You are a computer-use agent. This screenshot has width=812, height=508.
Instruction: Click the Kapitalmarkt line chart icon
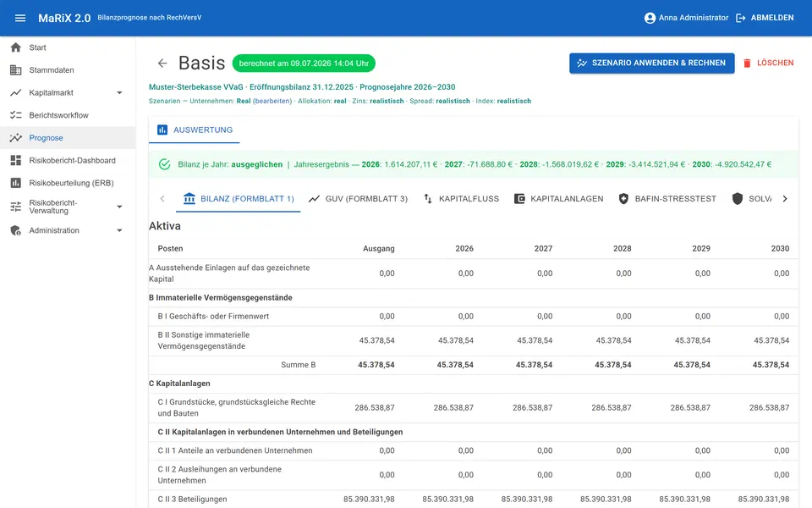tap(16, 93)
